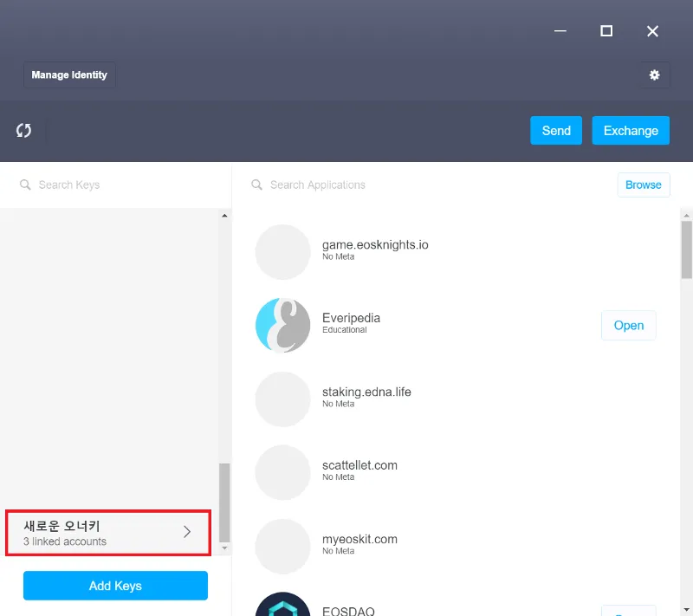Click 'No Meta' under game.eosknights.io
Viewport: 693px width, 616px height.
[x=338, y=256]
